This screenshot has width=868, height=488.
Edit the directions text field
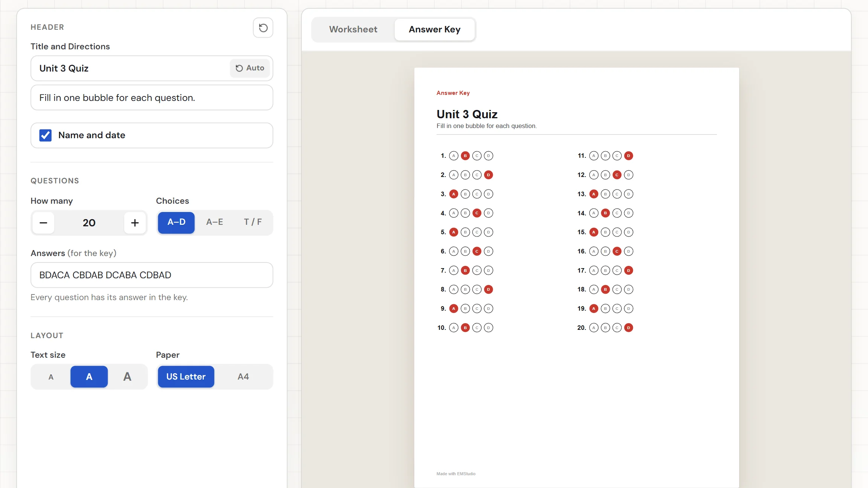(152, 98)
